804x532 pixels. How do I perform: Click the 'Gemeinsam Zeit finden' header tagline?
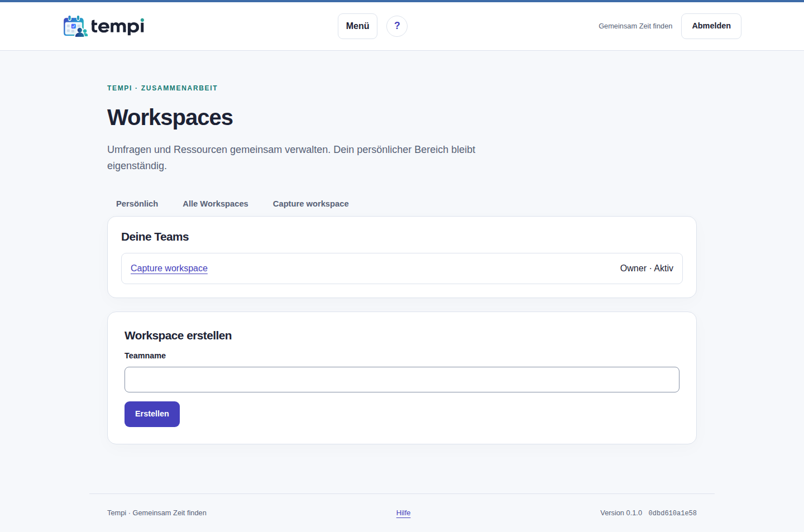635,26
